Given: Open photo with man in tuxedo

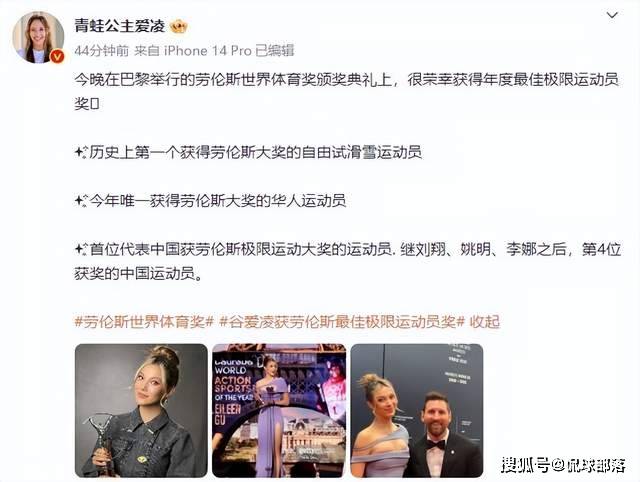Looking at the screenshot, I should [x=417, y=411].
